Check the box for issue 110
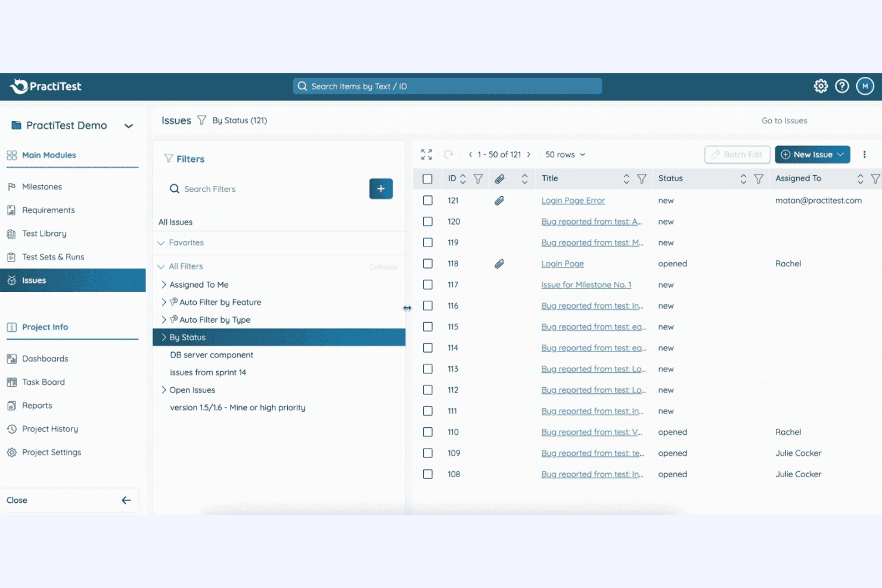 coord(427,432)
